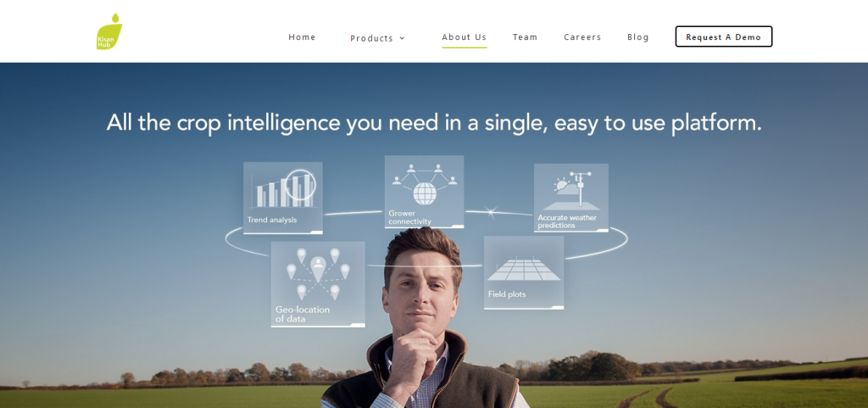Click the Geo-location of data caption
868x408 pixels.
303,315
